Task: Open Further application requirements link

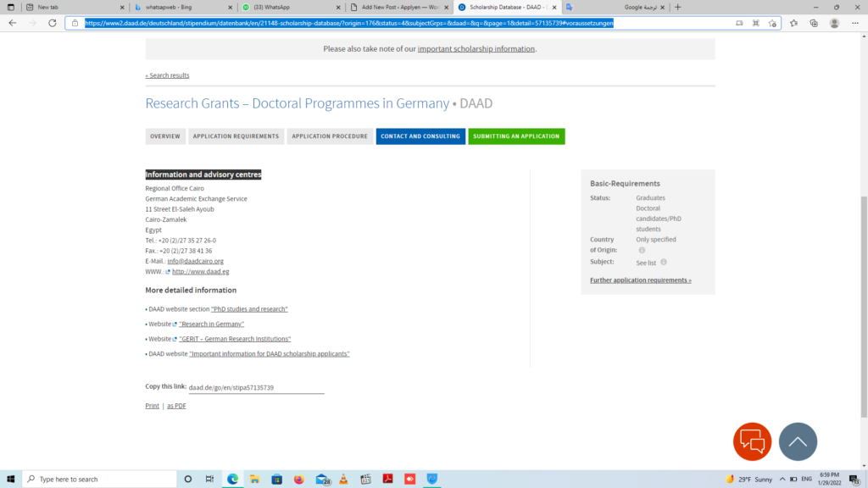Action: point(641,280)
